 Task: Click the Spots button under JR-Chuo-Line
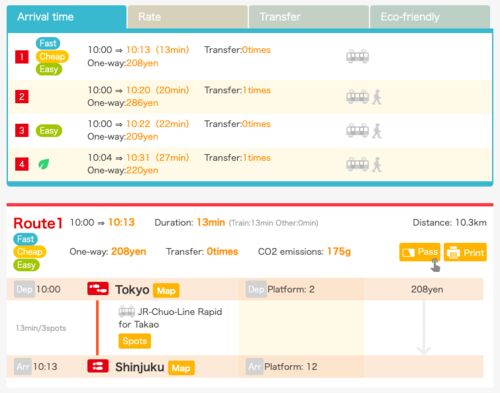pos(135,341)
